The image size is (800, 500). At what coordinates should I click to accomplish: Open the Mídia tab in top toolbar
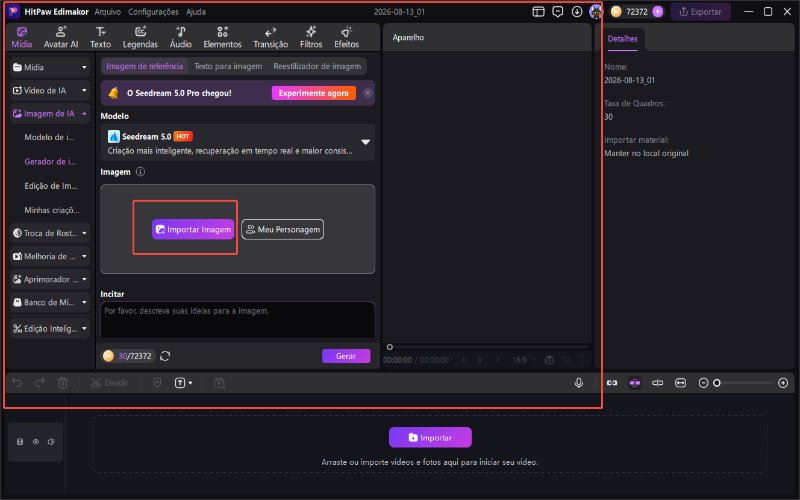point(21,38)
